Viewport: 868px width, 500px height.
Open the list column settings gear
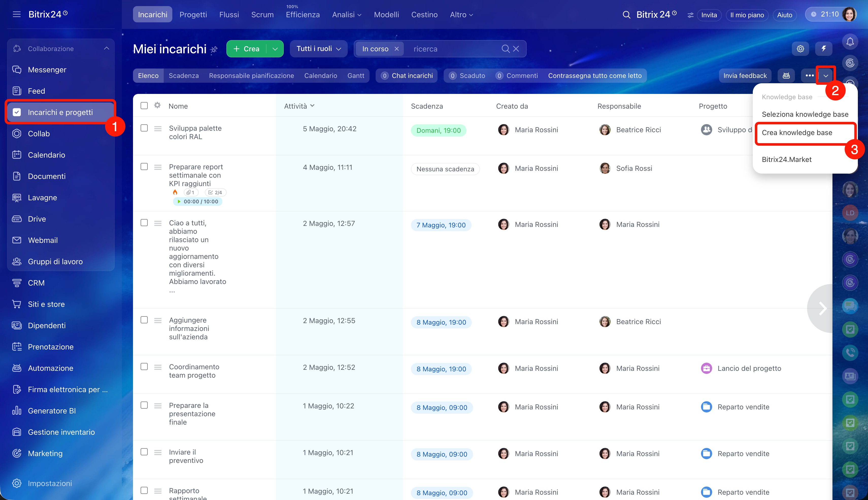(x=157, y=105)
